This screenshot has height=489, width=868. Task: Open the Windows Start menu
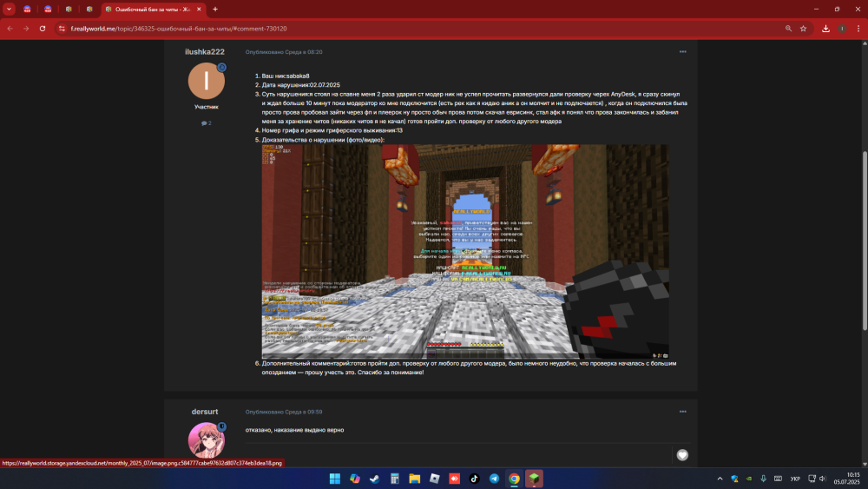pos(335,479)
